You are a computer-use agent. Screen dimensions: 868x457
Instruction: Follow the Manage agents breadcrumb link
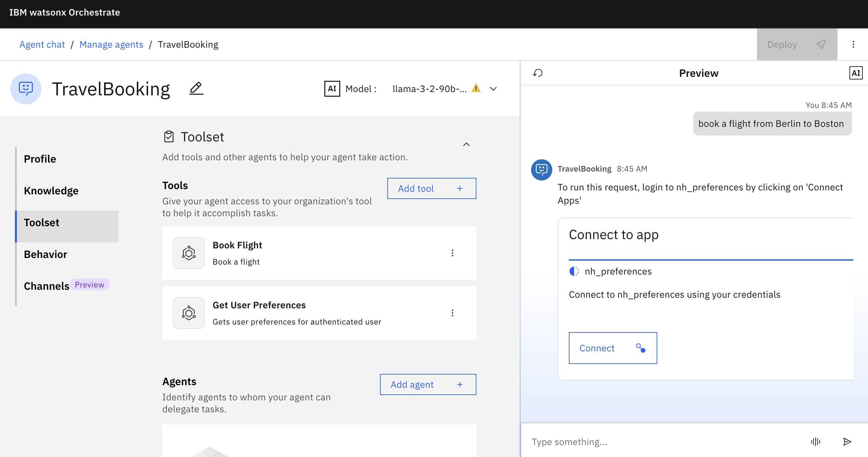pyautogui.click(x=111, y=44)
